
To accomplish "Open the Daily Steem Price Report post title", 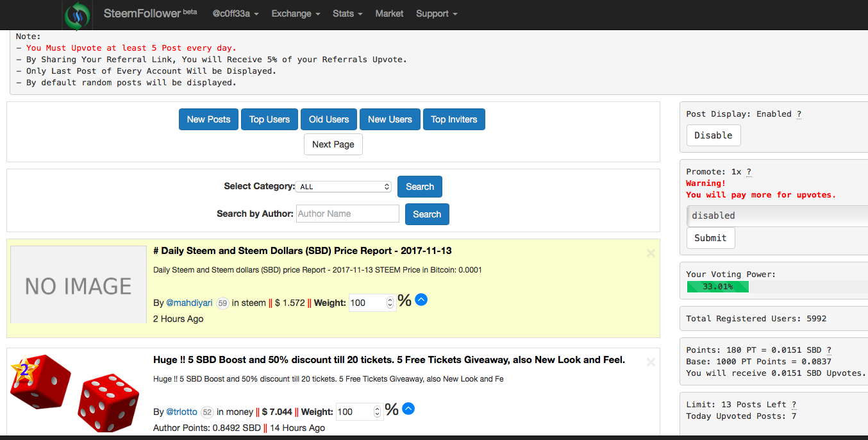I will [303, 251].
